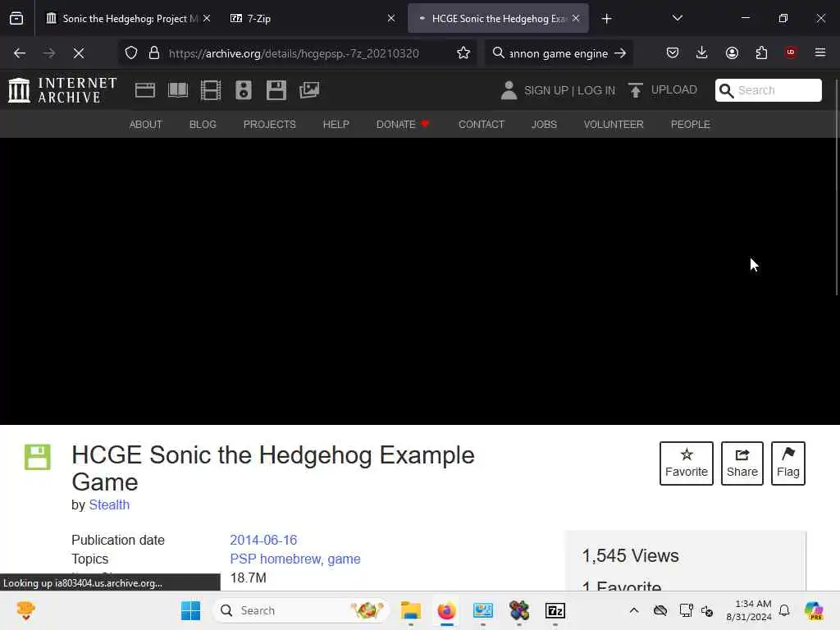
Task: Open the Wayback Machine web icon
Action: tap(144, 90)
